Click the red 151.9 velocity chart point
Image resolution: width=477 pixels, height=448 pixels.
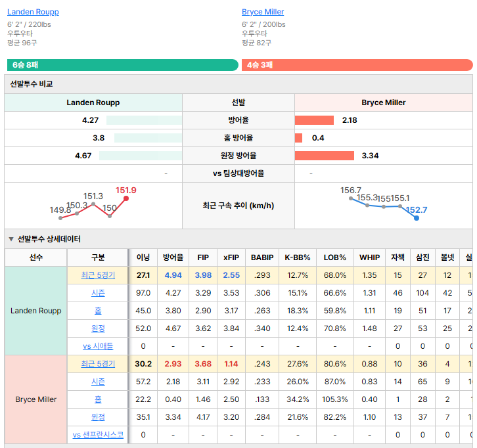[126, 198]
